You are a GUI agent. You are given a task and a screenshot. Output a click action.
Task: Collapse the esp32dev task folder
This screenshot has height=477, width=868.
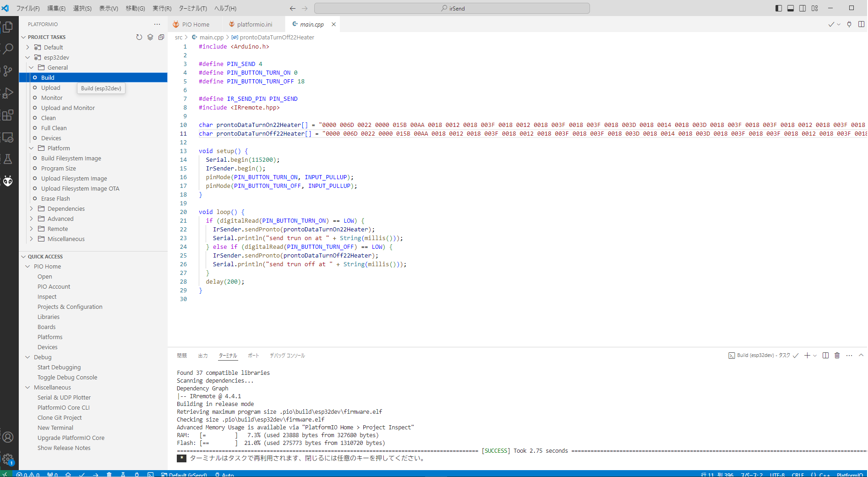coord(27,57)
